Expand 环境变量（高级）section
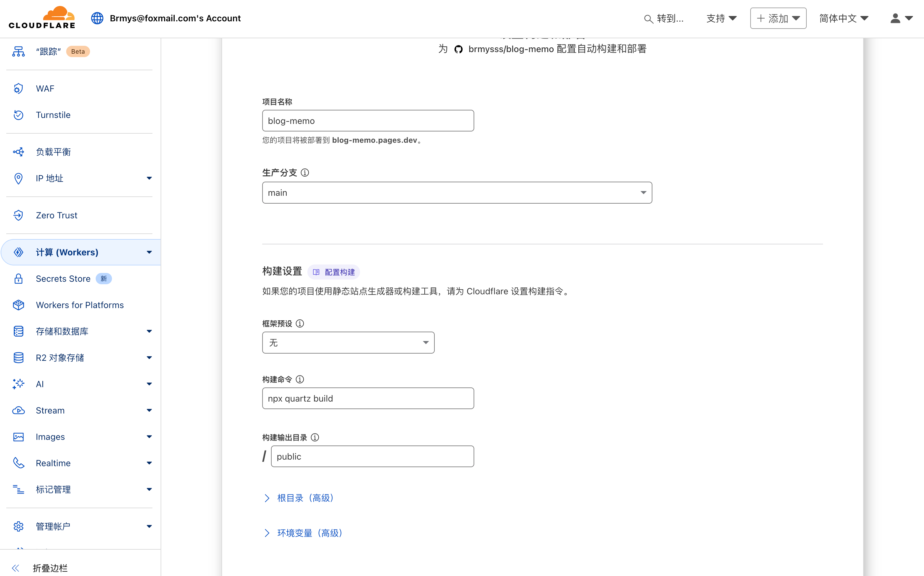 point(304,533)
